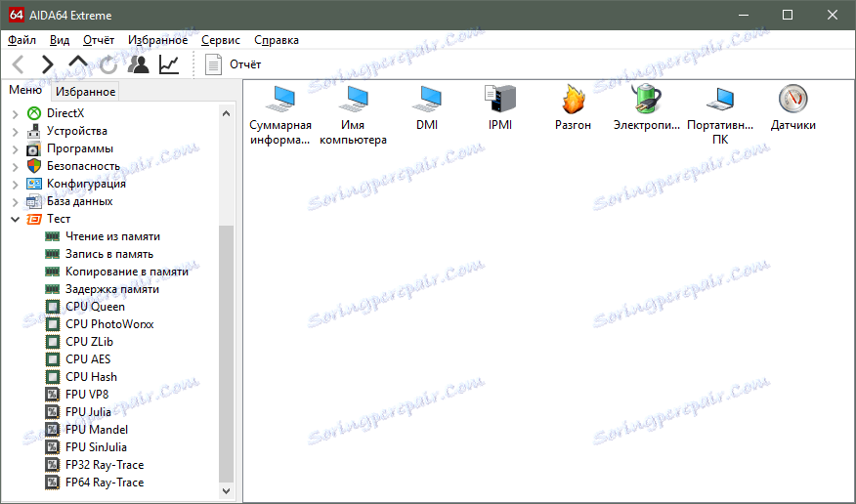
Task: Click the tree scrollbar up arrow
Action: 226,113
